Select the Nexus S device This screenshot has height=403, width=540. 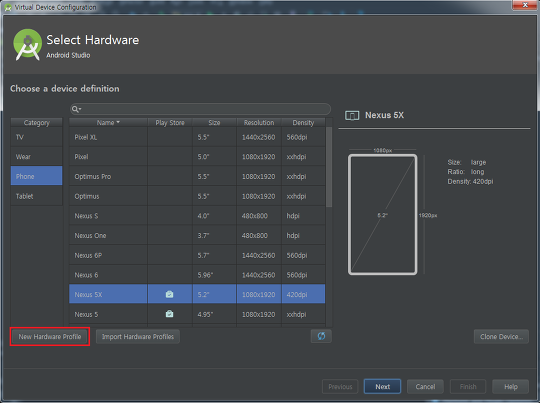197,216
